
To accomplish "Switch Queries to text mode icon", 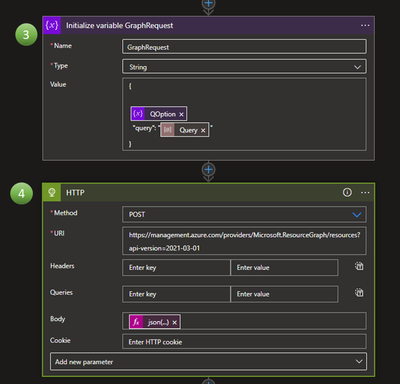I will click(359, 293).
